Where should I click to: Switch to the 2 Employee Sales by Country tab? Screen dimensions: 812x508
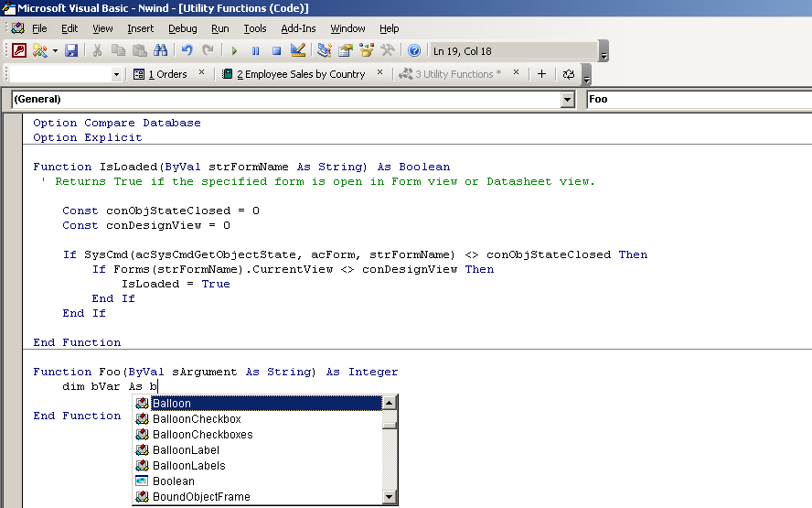[294, 74]
